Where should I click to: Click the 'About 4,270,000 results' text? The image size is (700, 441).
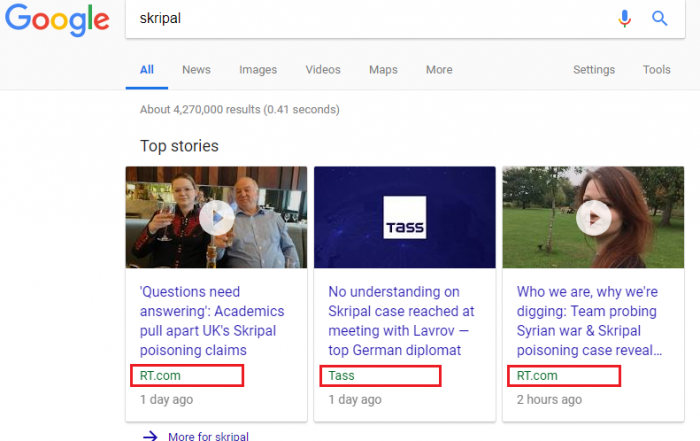click(240, 109)
